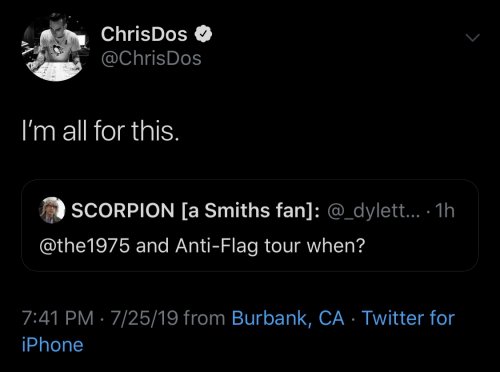Click the Burbank, CA location link
The image size is (500, 372).
(288, 318)
